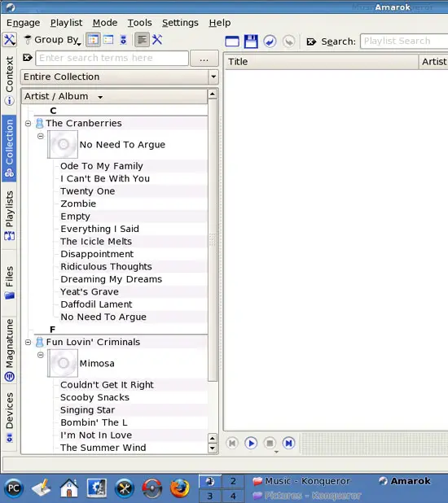Switch to virtual desktop 2

[233, 481]
